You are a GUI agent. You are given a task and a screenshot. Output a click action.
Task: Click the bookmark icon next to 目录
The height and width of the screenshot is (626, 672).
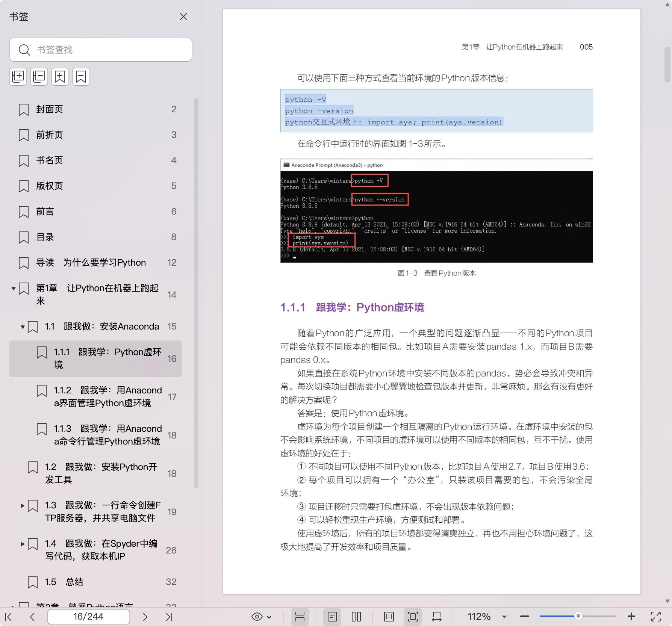[24, 237]
